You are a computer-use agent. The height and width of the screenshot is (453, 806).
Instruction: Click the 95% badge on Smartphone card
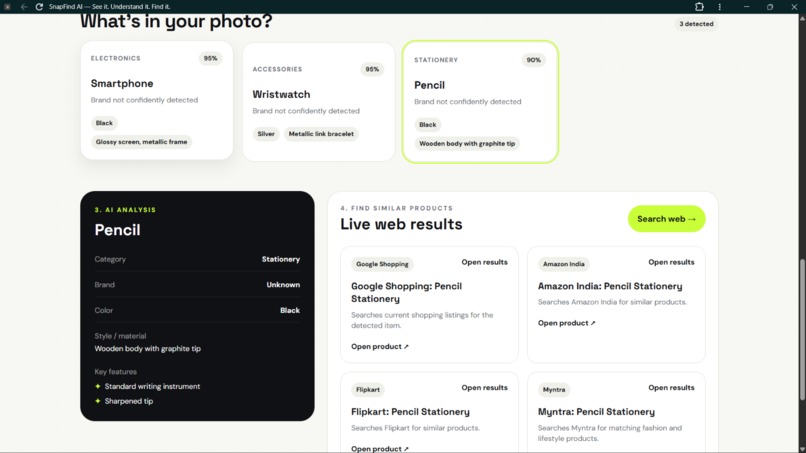click(210, 59)
